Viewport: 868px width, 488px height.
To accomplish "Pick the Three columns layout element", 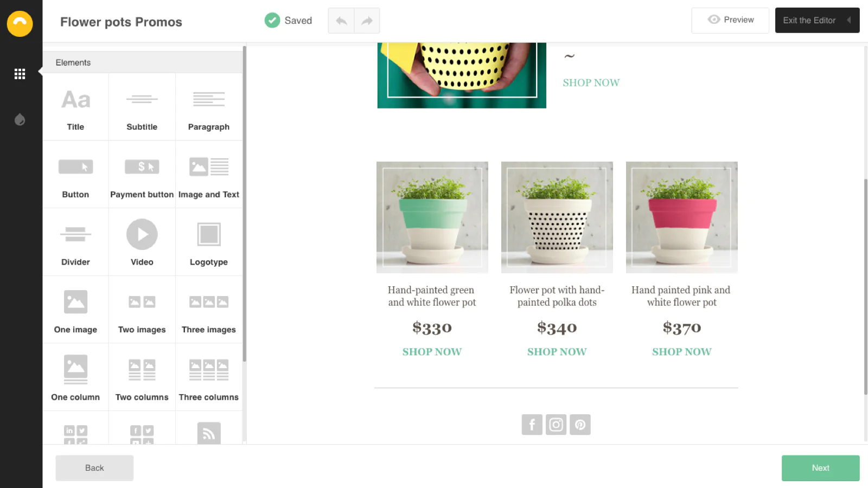I will tap(209, 377).
